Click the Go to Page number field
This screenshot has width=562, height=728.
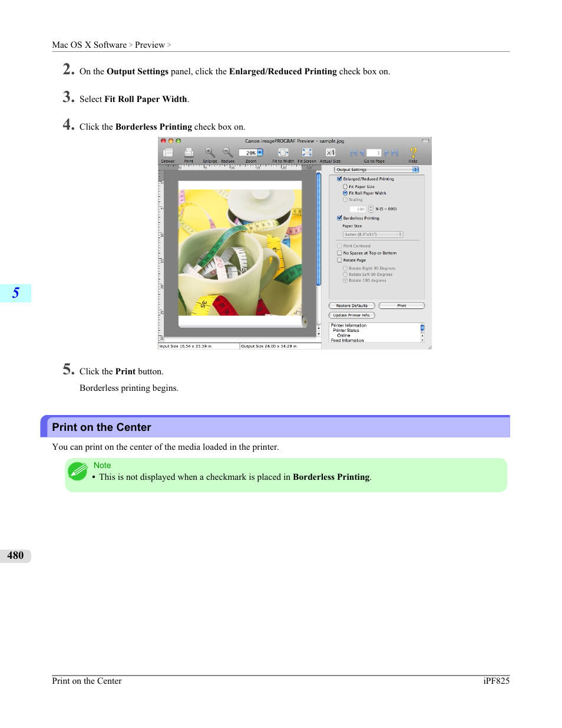(x=374, y=153)
